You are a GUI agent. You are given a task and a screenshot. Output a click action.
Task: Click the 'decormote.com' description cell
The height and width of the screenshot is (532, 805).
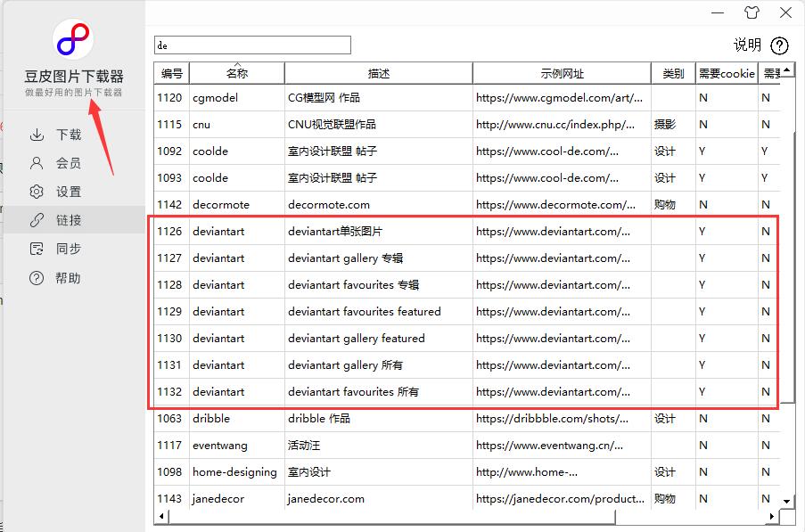[378, 204]
